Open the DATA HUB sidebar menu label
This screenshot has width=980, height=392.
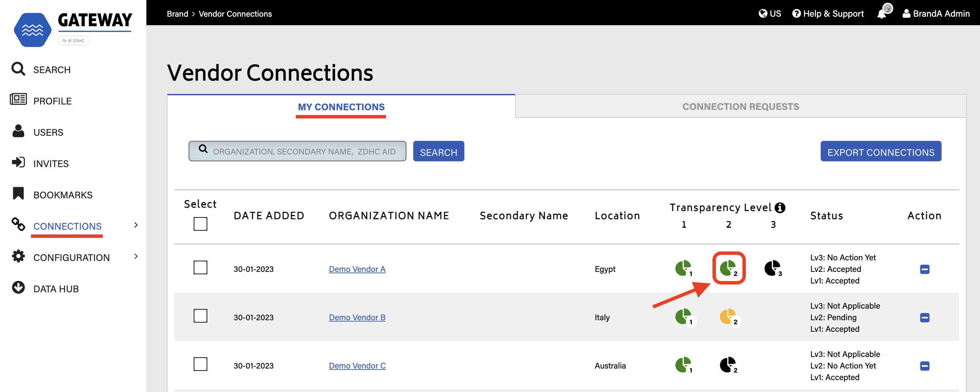(56, 289)
